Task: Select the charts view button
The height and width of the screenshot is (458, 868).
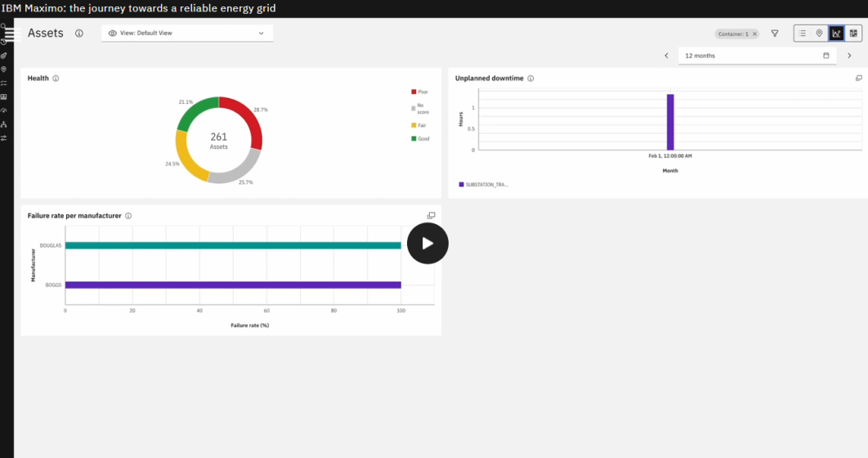Action: (x=836, y=34)
